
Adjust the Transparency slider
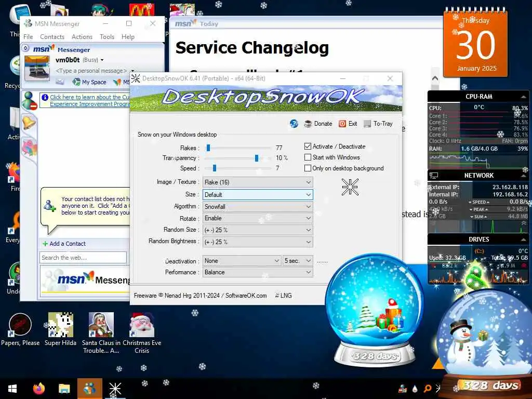257,158
